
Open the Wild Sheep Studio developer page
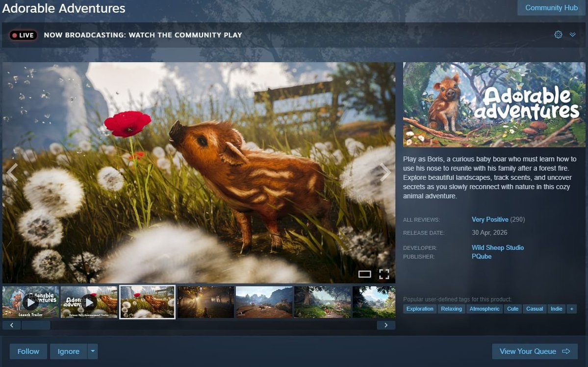click(498, 247)
